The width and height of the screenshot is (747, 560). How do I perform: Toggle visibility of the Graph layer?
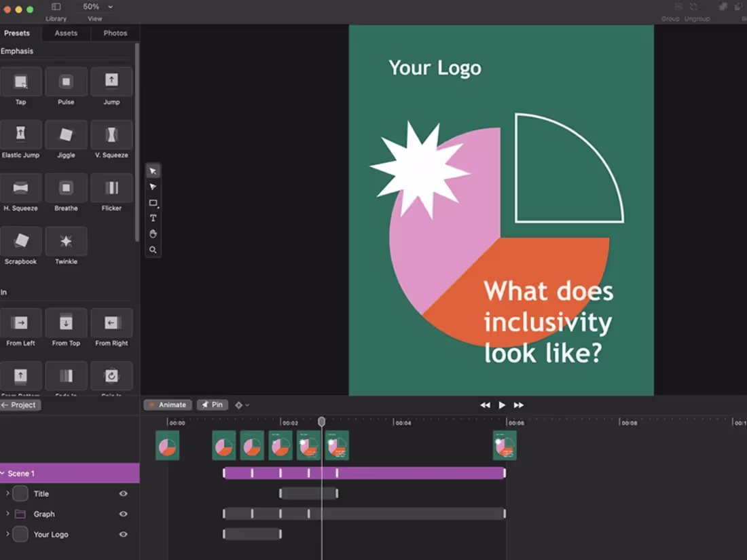tap(122, 514)
